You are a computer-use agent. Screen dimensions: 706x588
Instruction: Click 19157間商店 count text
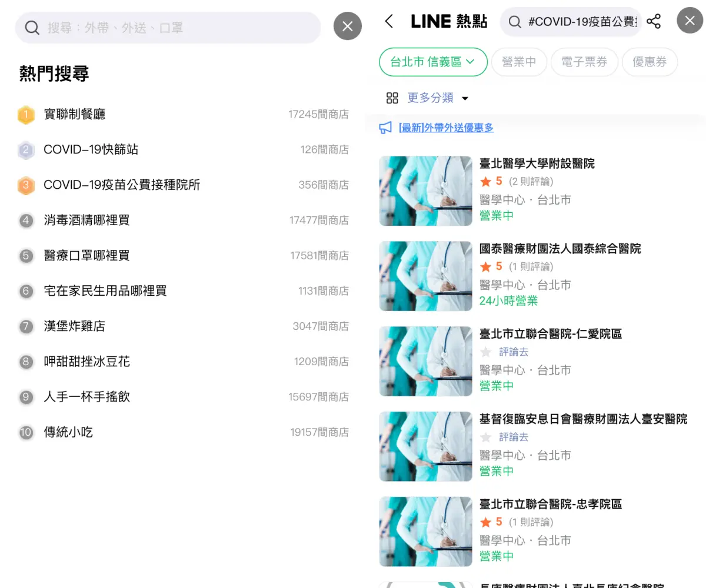coord(319,433)
